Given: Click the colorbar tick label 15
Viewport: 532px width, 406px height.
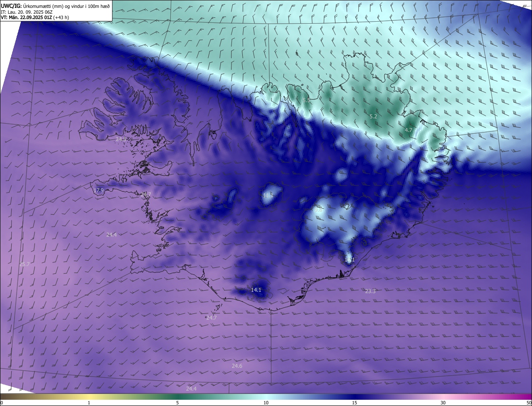Looking at the screenshot, I should 355,403.
